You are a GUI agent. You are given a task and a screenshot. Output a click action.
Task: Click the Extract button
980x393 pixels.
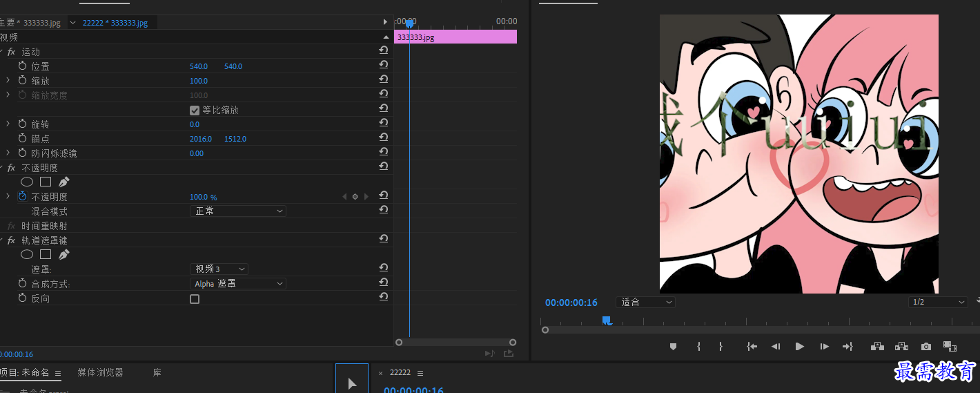coord(901,347)
